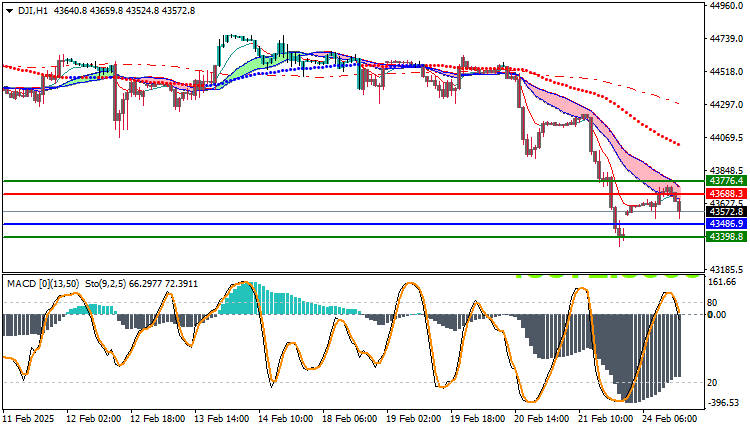Image resolution: width=750 pixels, height=430 pixels.
Task: Select the 14 Feb 10:00 time axis label
Action: tap(286, 419)
